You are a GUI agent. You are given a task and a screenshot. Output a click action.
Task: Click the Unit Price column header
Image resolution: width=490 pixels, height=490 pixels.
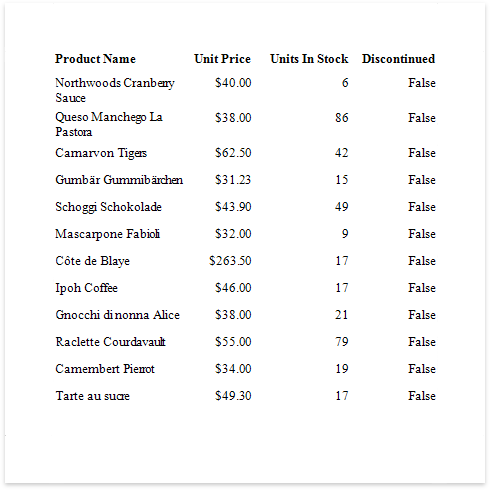(222, 59)
